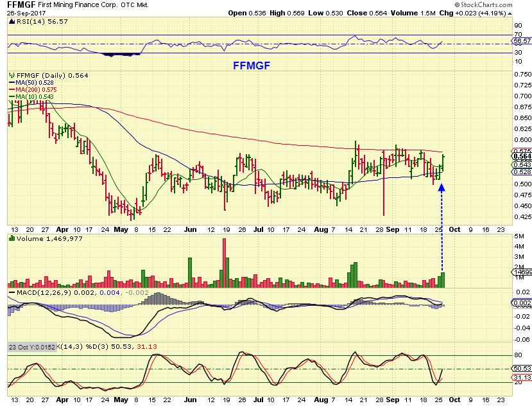Click the RSI(14) 56.57 legend text
Viewport: 532px width, 406px height.
click(x=42, y=21)
